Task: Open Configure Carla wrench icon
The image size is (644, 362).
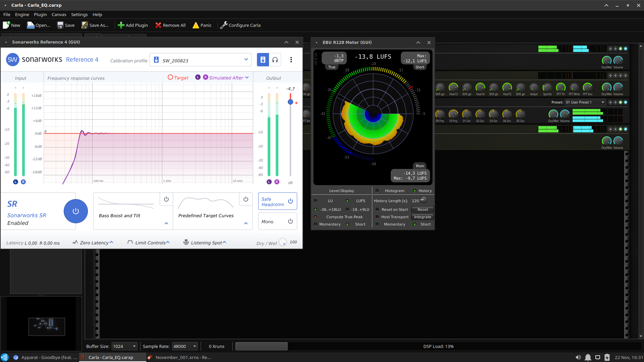Action: (224, 25)
